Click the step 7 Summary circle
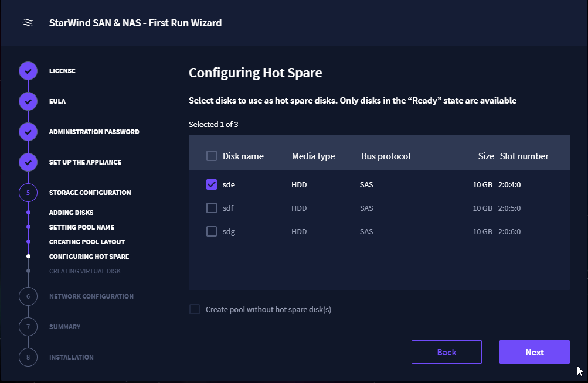 point(28,327)
